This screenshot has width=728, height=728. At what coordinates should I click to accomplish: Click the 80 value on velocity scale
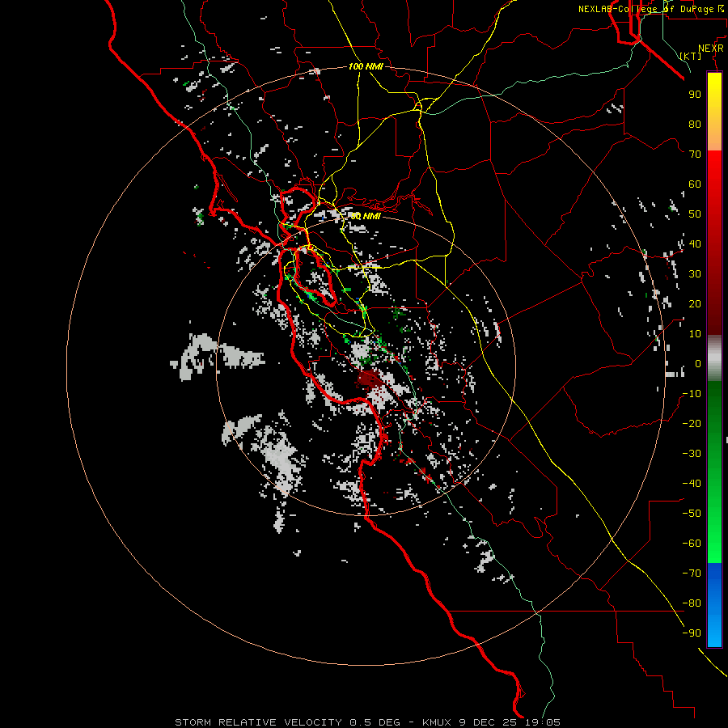695,124
